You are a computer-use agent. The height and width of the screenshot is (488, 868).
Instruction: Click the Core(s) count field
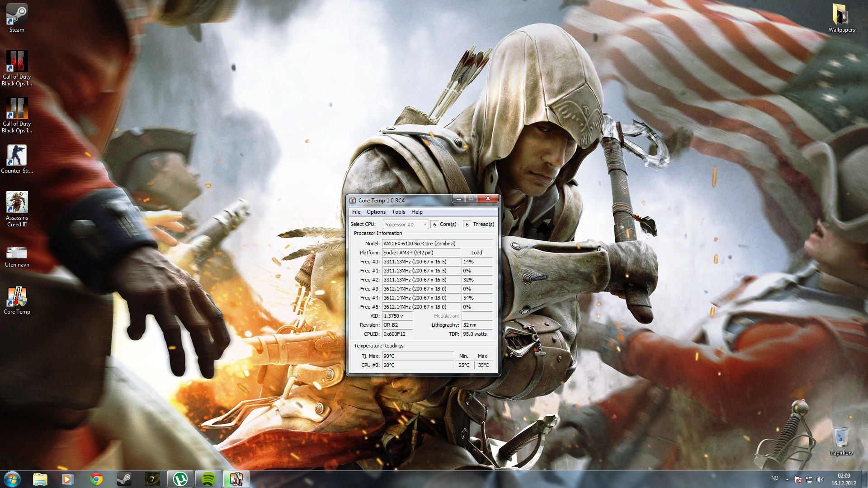coord(434,225)
